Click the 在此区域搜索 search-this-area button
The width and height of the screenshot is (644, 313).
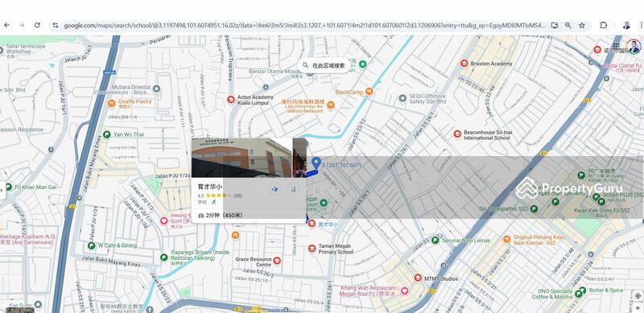click(x=324, y=65)
